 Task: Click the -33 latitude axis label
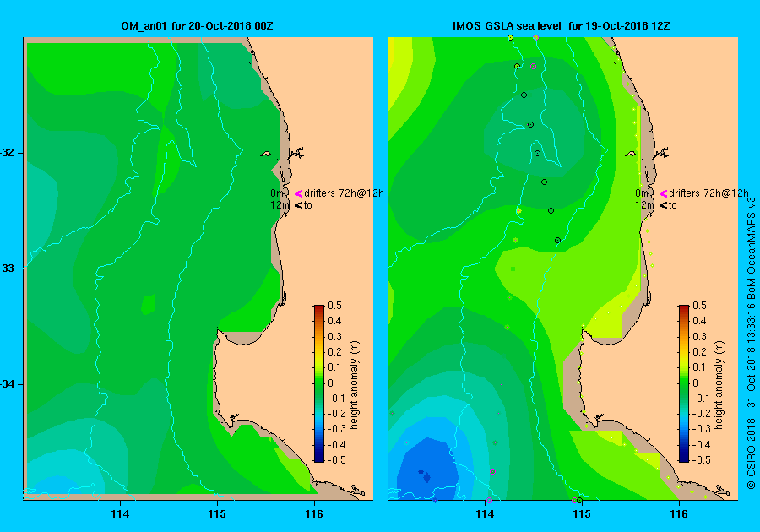click(x=8, y=269)
